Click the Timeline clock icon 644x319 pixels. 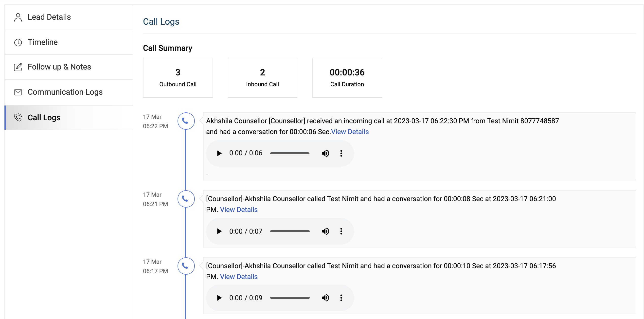pyautogui.click(x=18, y=42)
